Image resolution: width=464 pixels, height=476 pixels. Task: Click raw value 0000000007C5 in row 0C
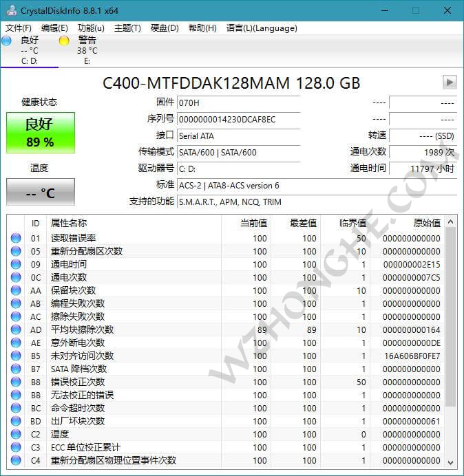[412, 277]
